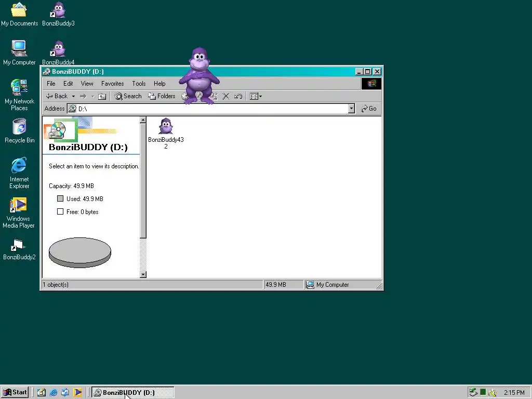The height and width of the screenshot is (399, 532).
Task: Open the Favorites menu
Action: tap(112, 84)
